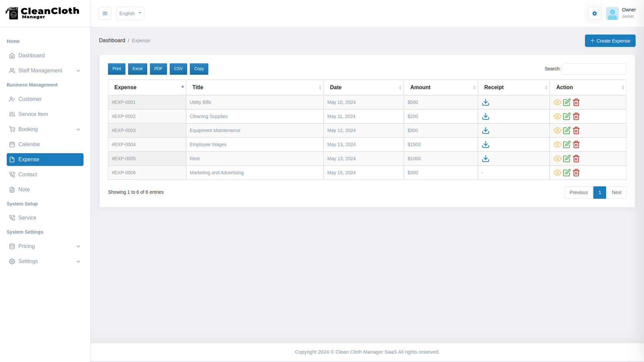Export the table using the PDF button
Screen dimensions: 644x362
point(158,69)
